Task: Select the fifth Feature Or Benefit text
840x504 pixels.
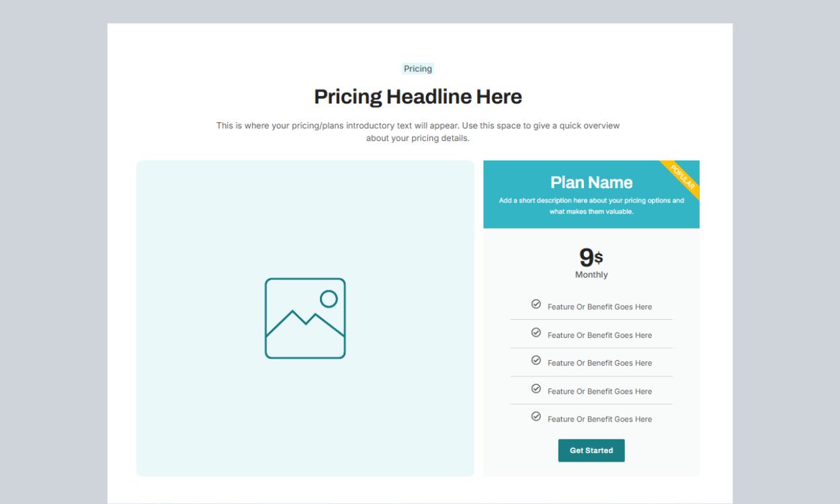Action: [599, 419]
